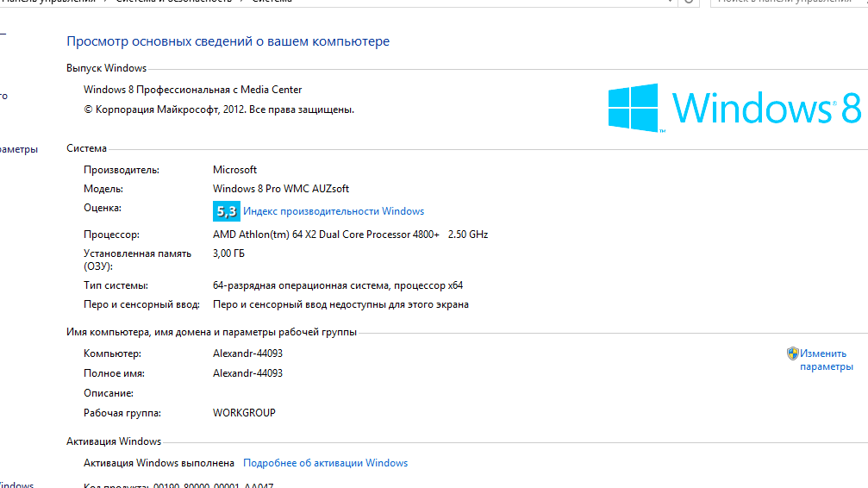Click the shield icon beside Изменить параметры
This screenshot has height=488, width=868.
[793, 353]
